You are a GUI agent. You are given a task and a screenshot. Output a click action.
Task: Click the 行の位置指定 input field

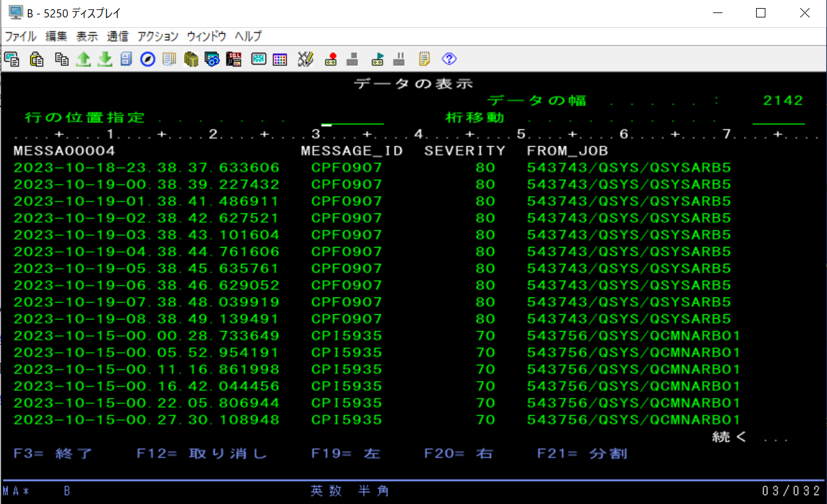[x=352, y=118]
